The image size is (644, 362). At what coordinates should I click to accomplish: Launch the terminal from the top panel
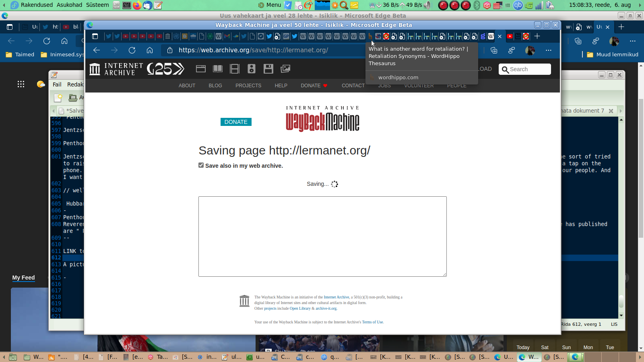(x=127, y=5)
